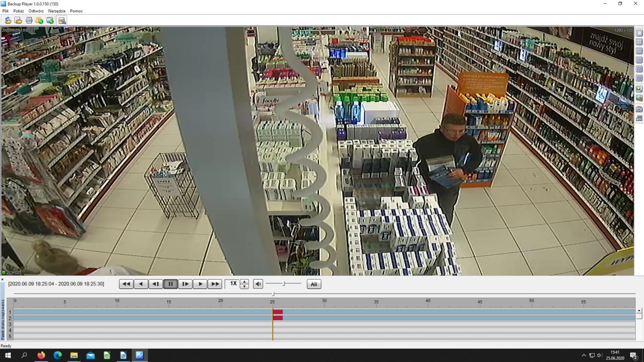644x362 pixels.
Task: Play the recording in reverse
Action: point(141,284)
